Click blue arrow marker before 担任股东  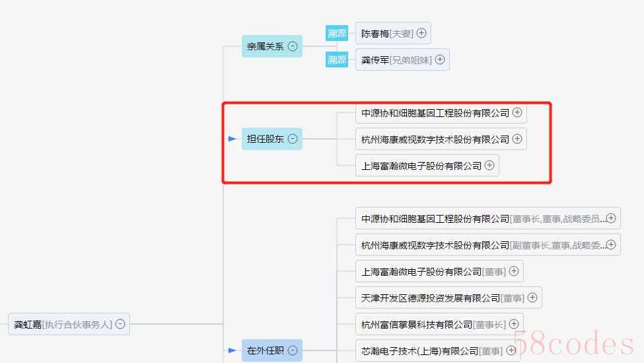point(232,139)
